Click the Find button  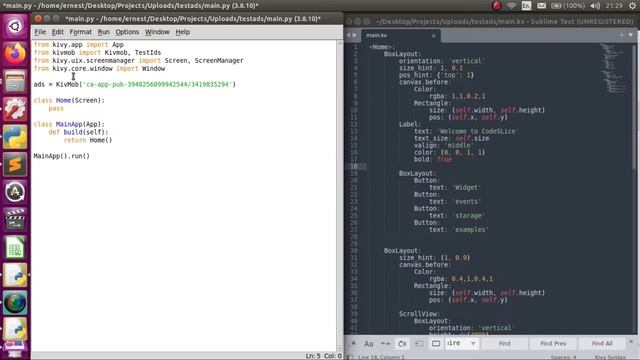504,344
